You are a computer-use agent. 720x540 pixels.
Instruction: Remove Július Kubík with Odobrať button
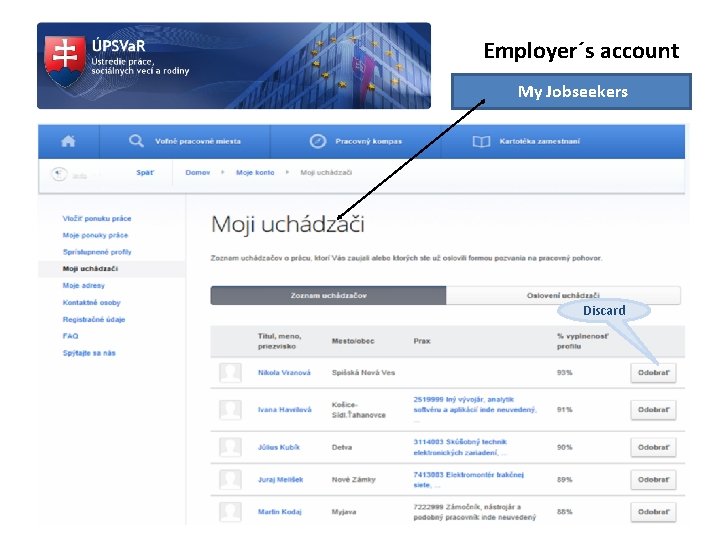[653, 447]
